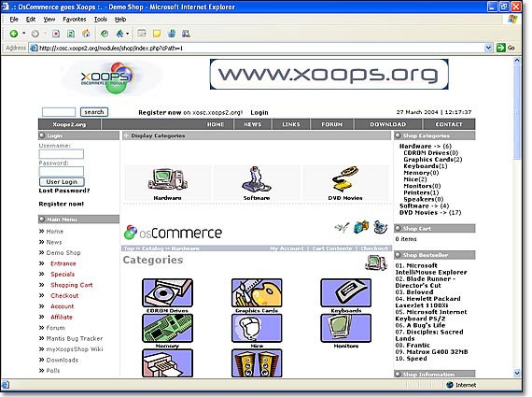This screenshot has height=397, width=532.
Task: Click in the Username field
Action: [61, 154]
